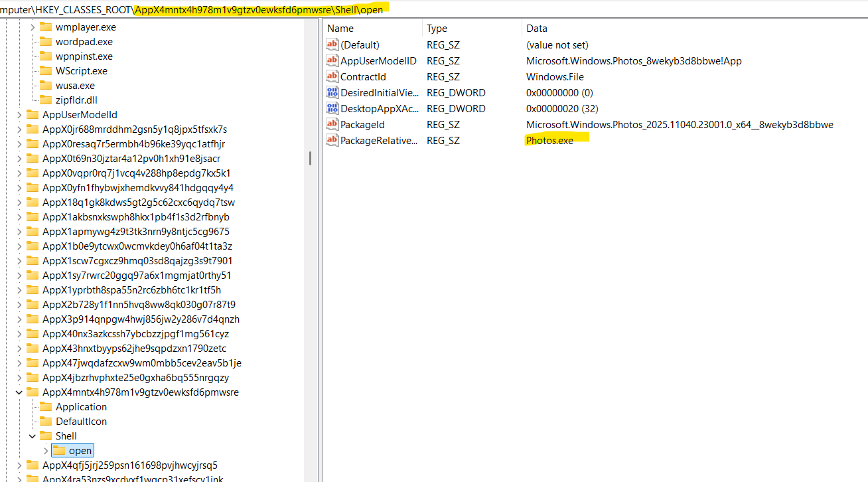Click the 0x00000000 (0) data value
Viewport: 868px width, 482px height.
pos(559,92)
